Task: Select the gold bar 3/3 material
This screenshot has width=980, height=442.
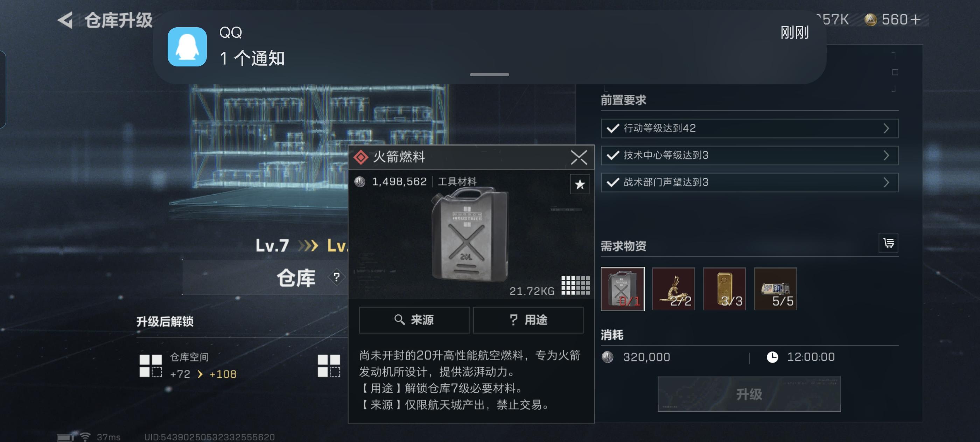Action: [x=724, y=289]
